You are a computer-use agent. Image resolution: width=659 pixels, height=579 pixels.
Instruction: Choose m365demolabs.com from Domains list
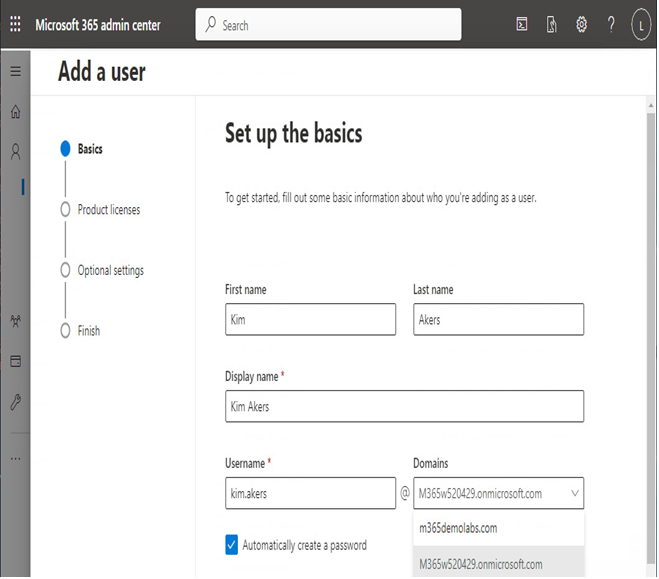click(500, 529)
